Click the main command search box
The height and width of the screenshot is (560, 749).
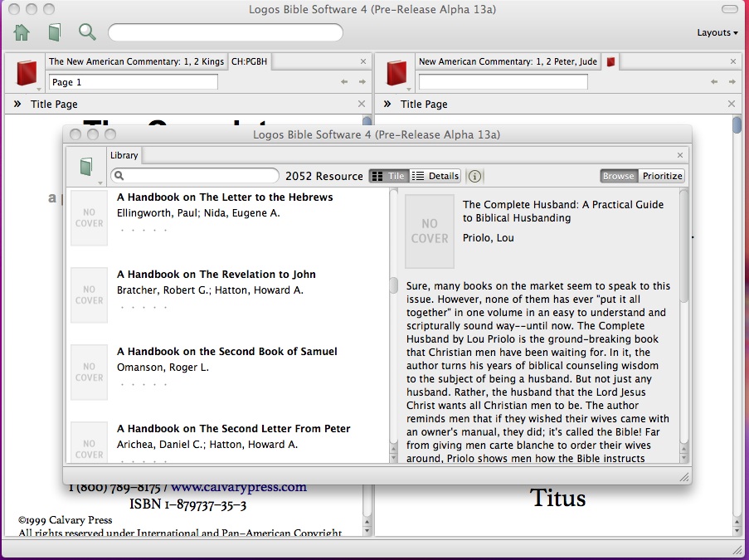click(226, 32)
